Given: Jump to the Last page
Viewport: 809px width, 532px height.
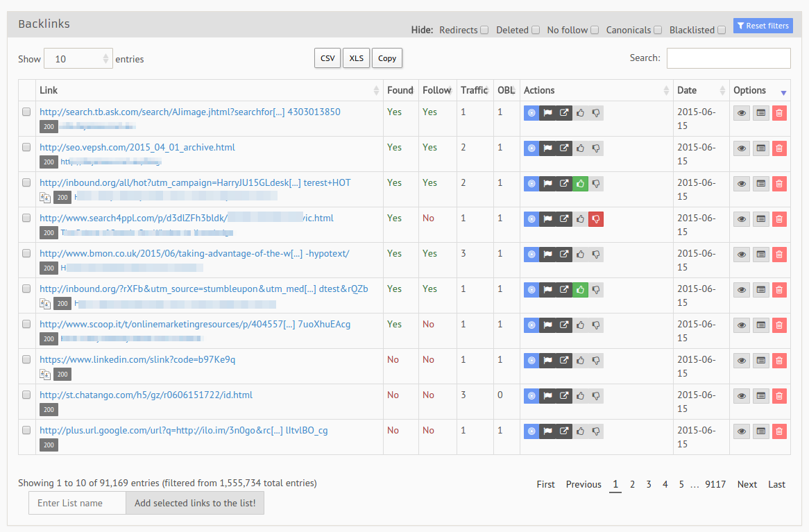Looking at the screenshot, I should [776, 484].
